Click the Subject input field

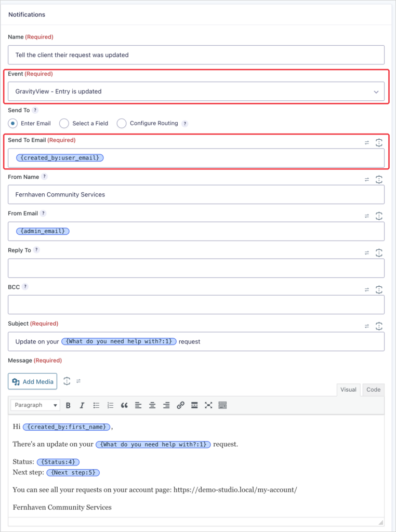[196, 341]
